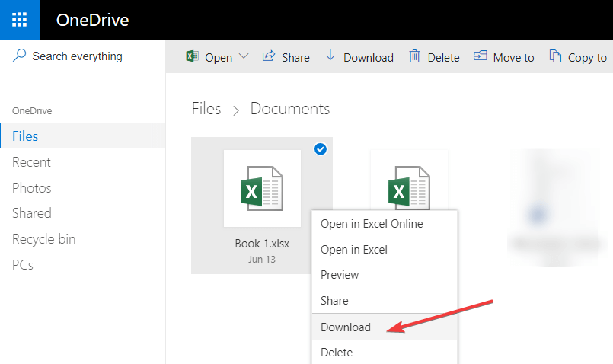Expand the Open dropdown chevron

coord(244,56)
